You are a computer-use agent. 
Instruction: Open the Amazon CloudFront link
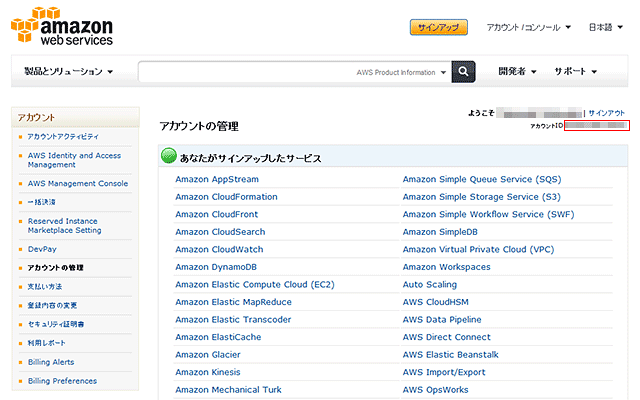pos(217,214)
